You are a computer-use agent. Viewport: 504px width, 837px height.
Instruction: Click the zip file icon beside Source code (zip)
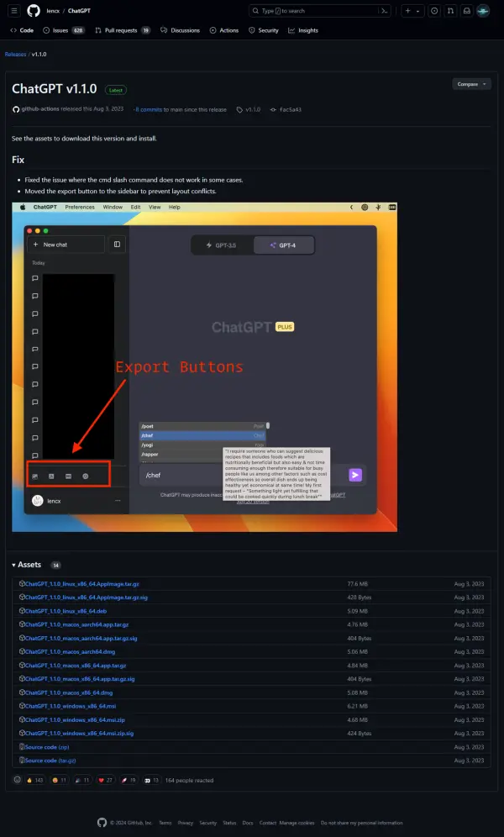(22, 747)
